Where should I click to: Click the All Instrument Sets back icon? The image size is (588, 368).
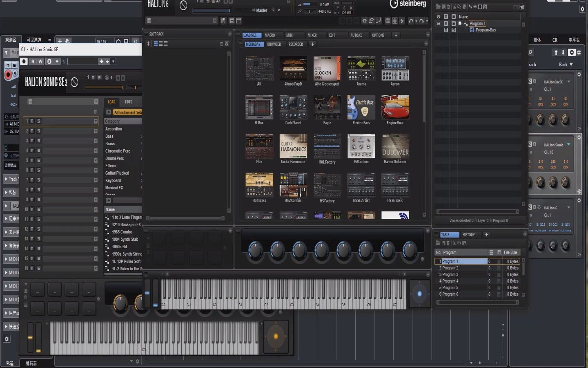pyautogui.click(x=108, y=112)
